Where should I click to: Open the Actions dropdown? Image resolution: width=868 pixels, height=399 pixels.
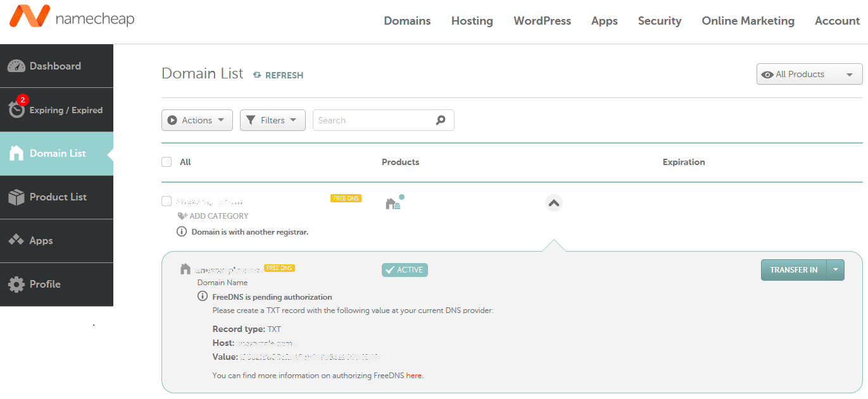click(197, 120)
